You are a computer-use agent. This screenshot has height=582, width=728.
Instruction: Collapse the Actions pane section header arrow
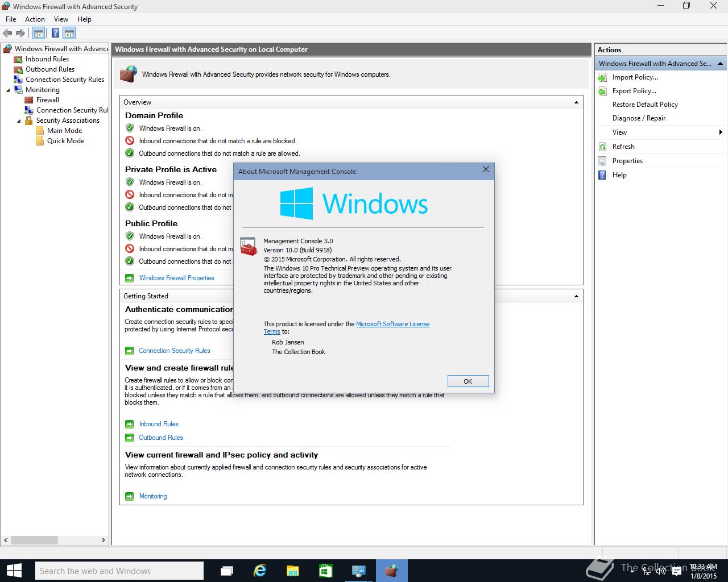click(720, 64)
